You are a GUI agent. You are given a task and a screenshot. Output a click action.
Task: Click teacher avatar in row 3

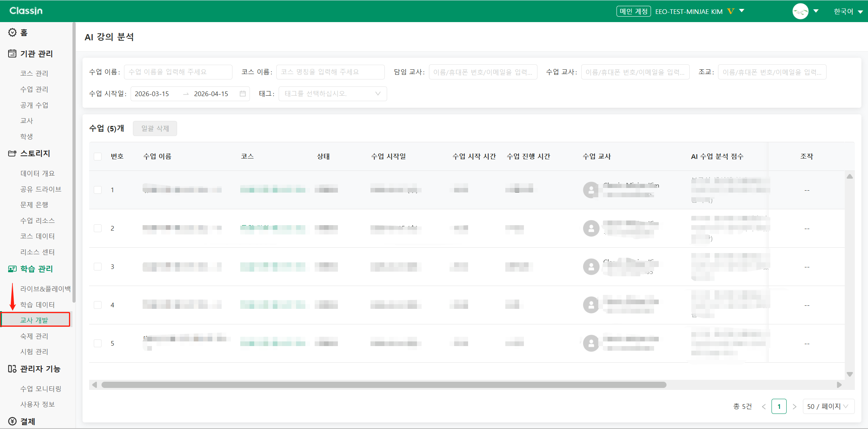coord(591,267)
